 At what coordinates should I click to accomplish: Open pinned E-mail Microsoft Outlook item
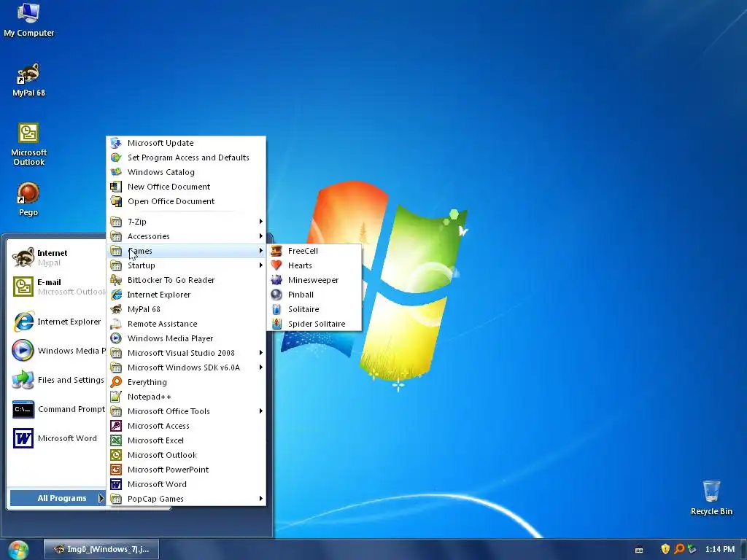(57, 287)
